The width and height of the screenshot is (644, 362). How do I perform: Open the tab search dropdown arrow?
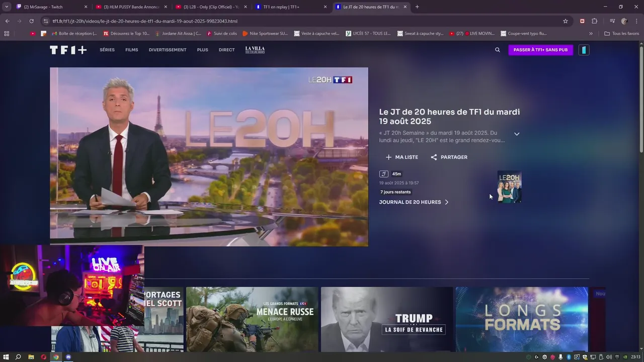[7, 7]
